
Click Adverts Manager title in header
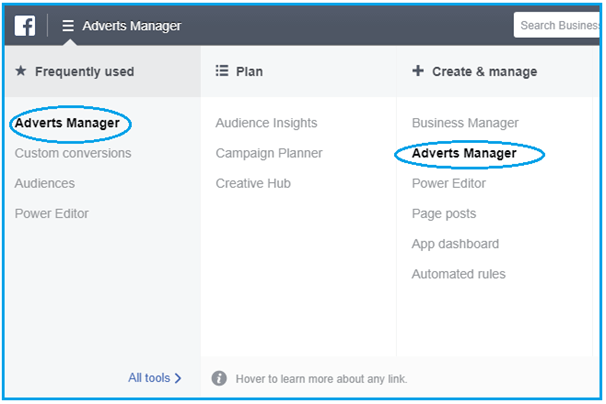point(132,26)
